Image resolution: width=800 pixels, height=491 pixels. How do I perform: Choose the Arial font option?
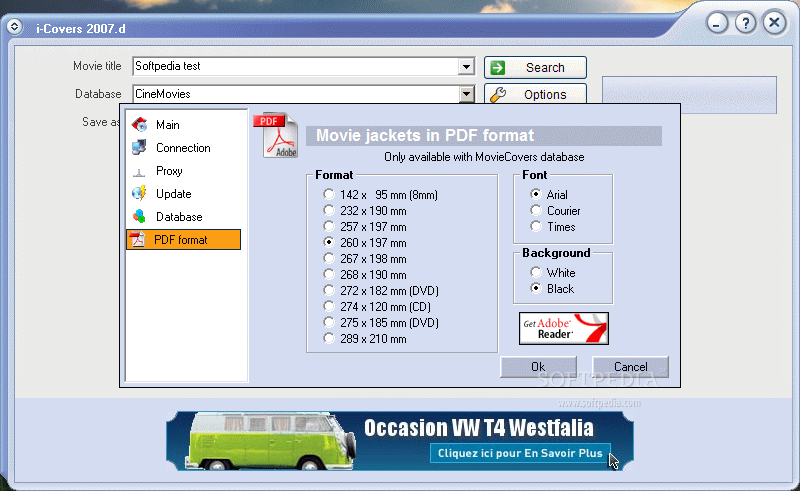(x=549, y=194)
